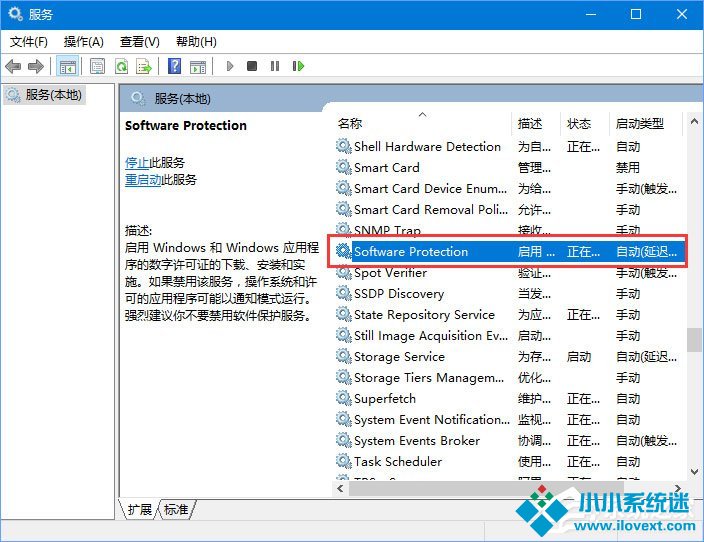The image size is (704, 542).
Task: Click gear icon beside SSDP Discovery
Action: 343,293
